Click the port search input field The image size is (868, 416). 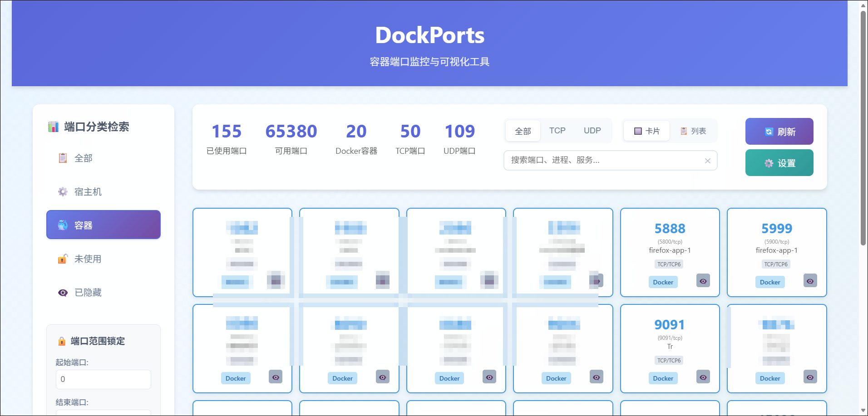604,161
